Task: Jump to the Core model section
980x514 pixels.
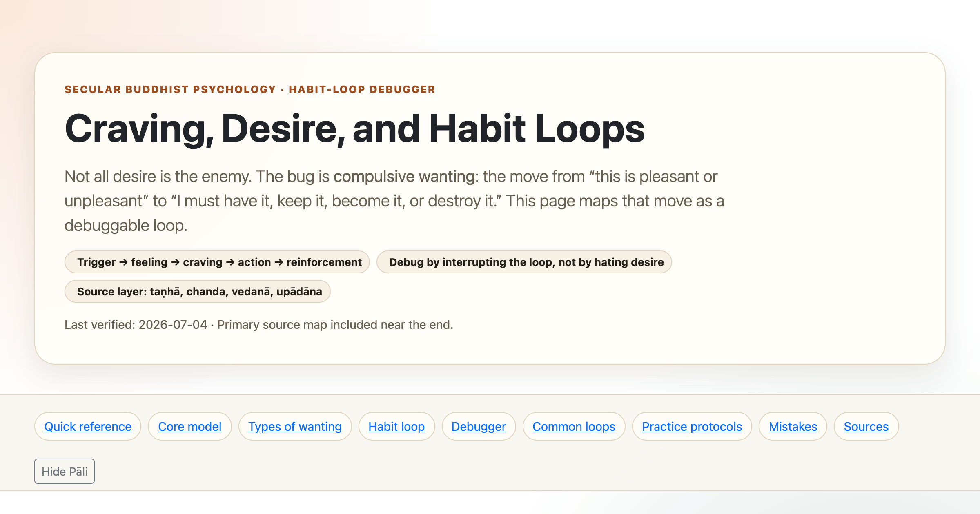Action: [x=190, y=426]
